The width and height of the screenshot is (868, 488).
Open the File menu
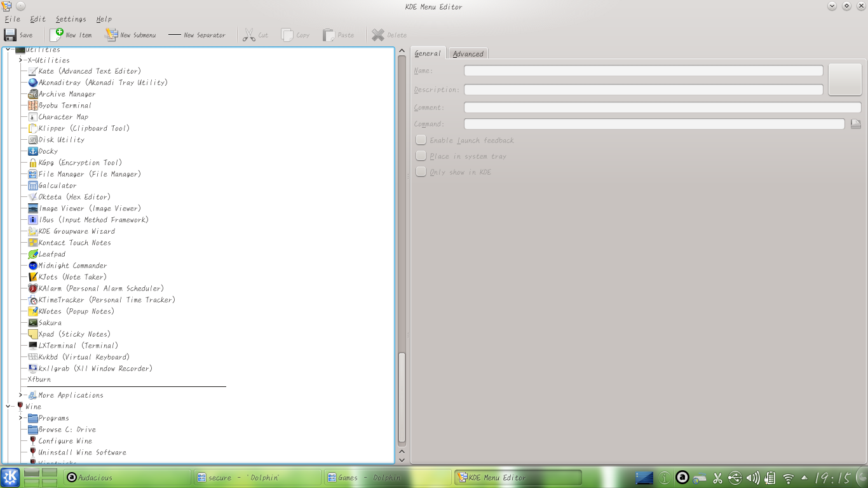coord(12,19)
